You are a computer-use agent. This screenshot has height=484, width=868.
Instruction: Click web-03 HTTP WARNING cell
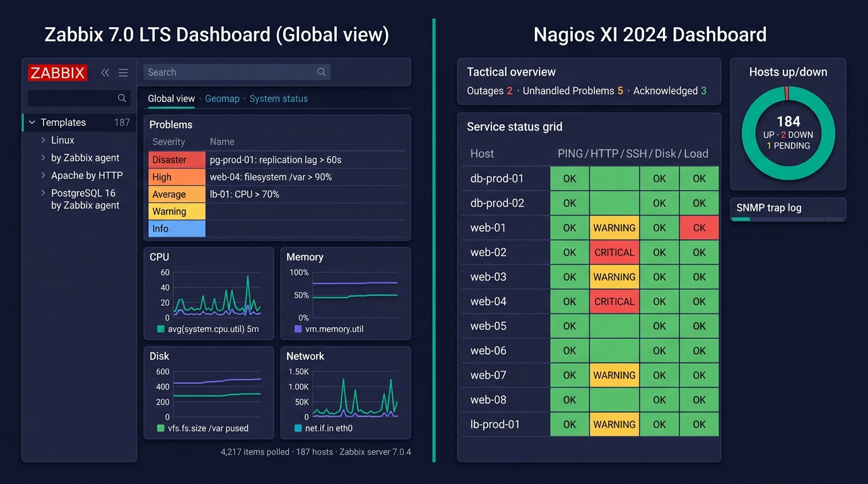coord(614,277)
